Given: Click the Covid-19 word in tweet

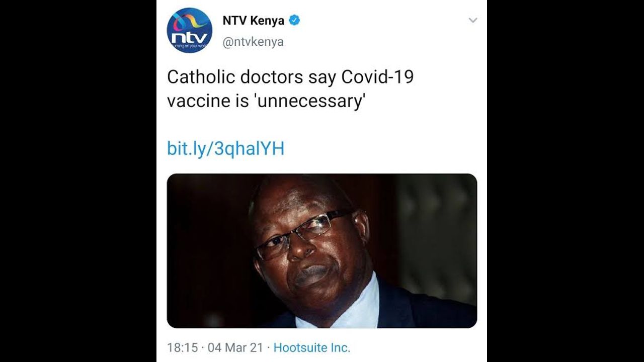Looking at the screenshot, I should point(377,77).
